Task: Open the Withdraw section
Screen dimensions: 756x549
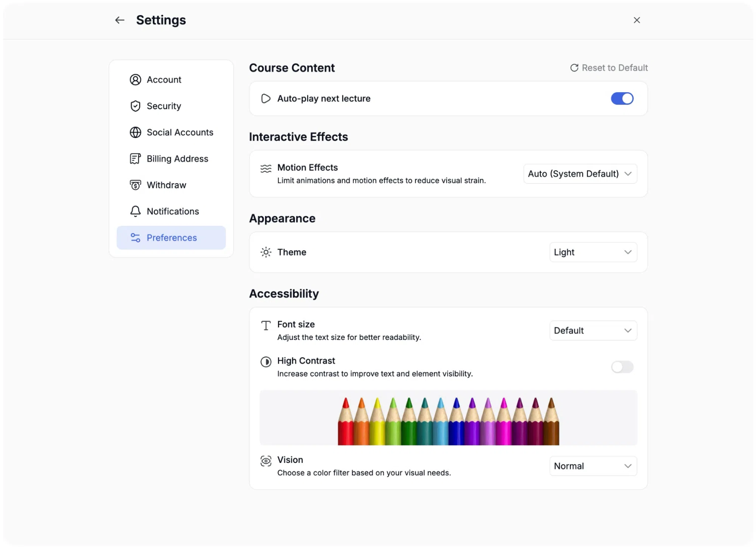Action: (171, 185)
